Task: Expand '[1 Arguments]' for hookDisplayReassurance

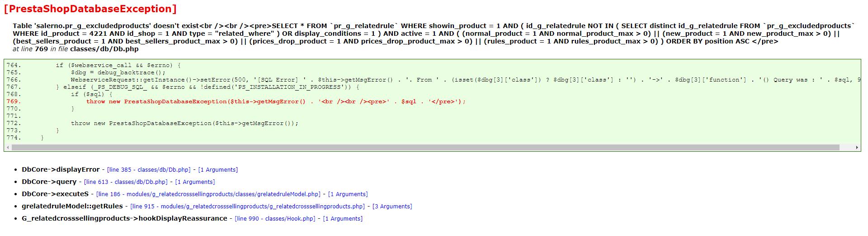Action: coord(343,219)
